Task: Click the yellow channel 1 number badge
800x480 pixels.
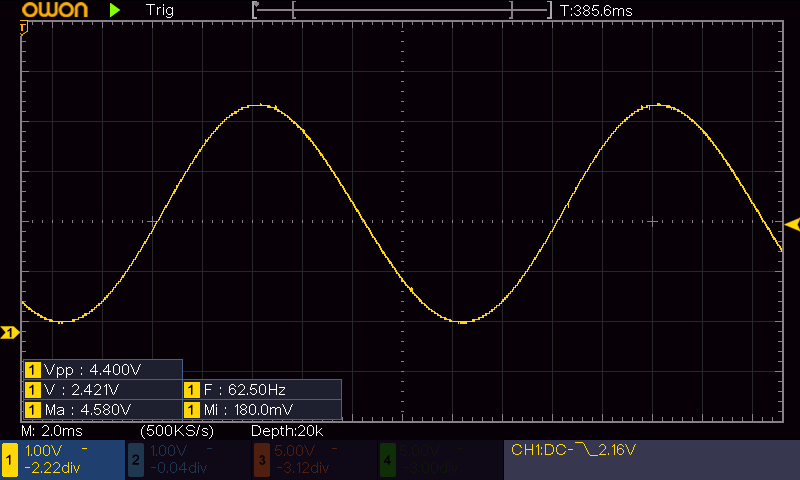Action: (x=10, y=460)
